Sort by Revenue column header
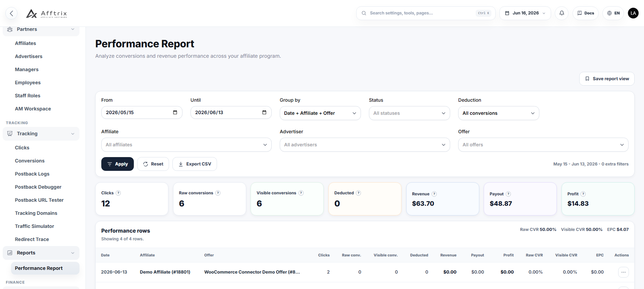Image resolution: width=644 pixels, height=289 pixels. point(448,255)
